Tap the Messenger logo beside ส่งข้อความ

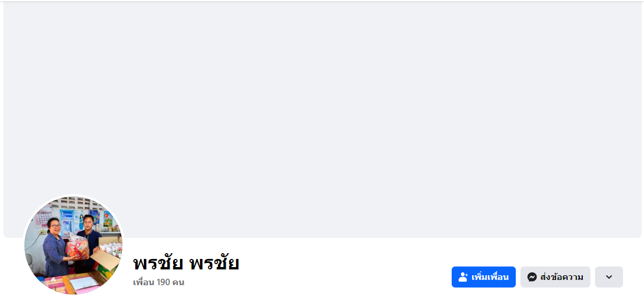click(x=532, y=277)
